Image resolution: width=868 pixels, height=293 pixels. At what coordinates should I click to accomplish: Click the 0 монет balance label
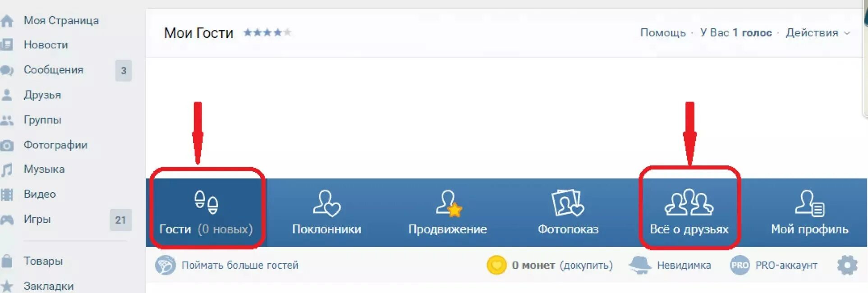[x=533, y=265]
